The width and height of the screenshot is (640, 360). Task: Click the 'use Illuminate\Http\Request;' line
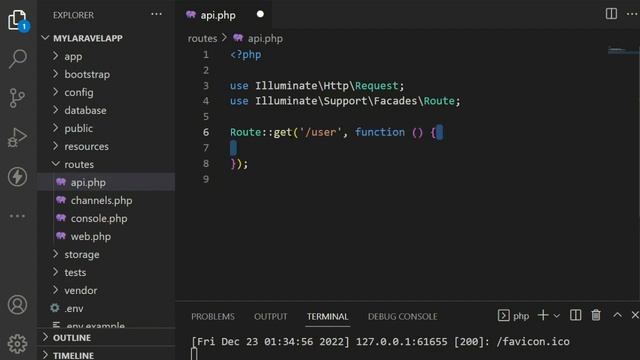click(x=317, y=86)
